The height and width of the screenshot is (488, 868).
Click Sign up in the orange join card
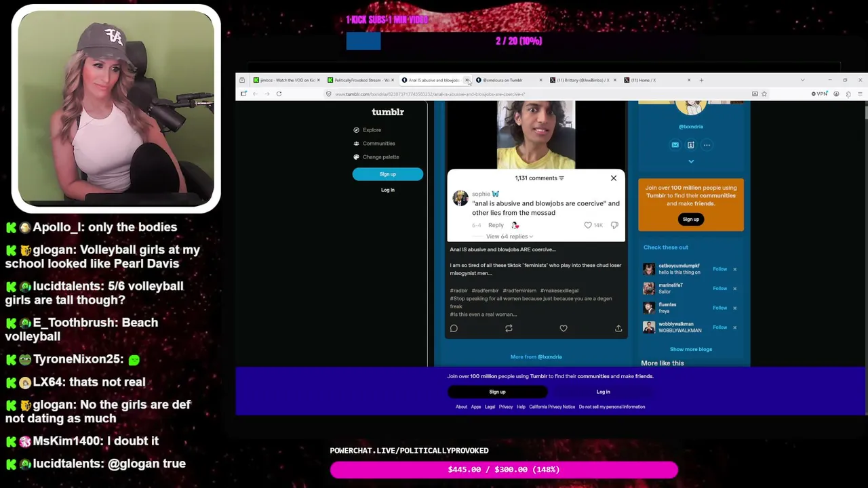point(691,219)
